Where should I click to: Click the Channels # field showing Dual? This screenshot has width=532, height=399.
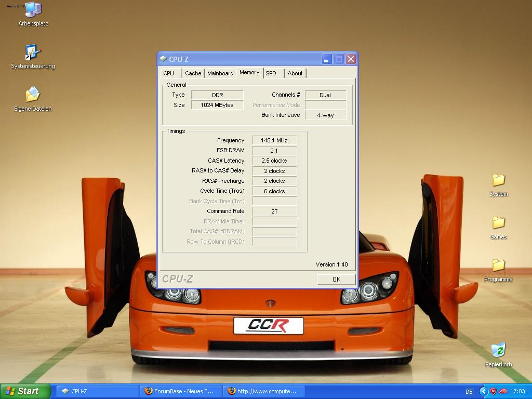(x=325, y=95)
